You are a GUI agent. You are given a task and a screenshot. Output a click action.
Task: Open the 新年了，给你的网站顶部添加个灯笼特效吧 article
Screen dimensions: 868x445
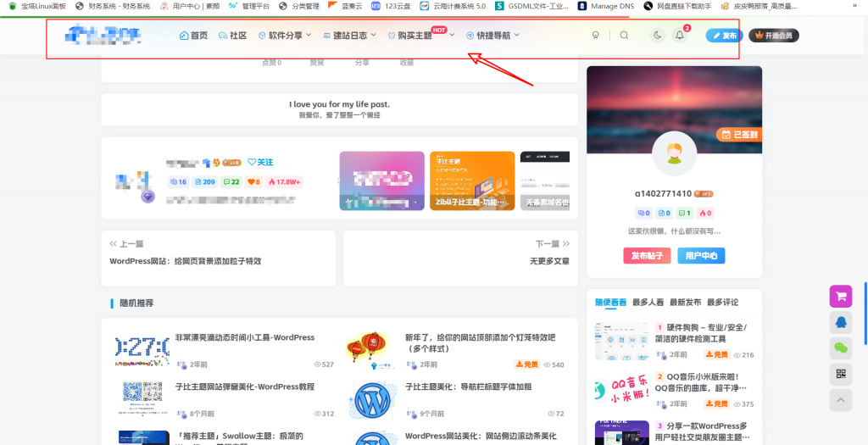click(480, 343)
